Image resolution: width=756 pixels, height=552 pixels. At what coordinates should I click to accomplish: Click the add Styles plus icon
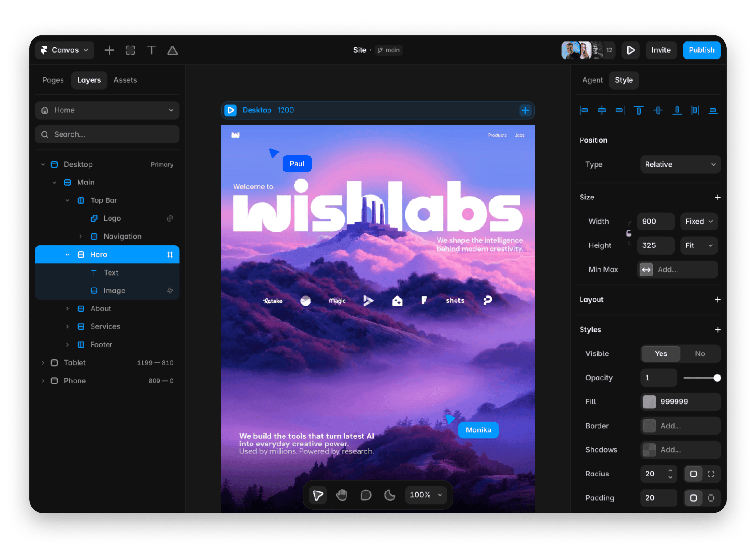coord(718,330)
